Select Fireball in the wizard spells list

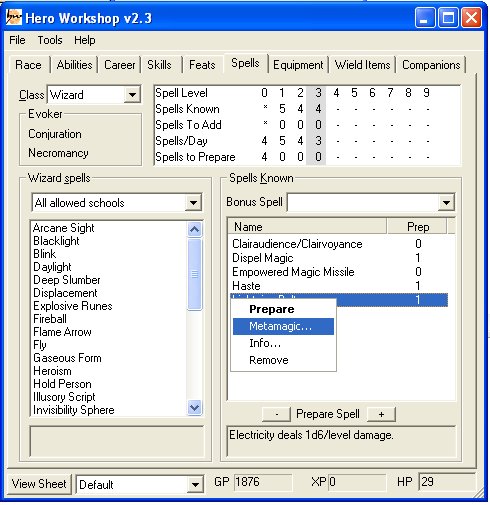pyautogui.click(x=50, y=319)
